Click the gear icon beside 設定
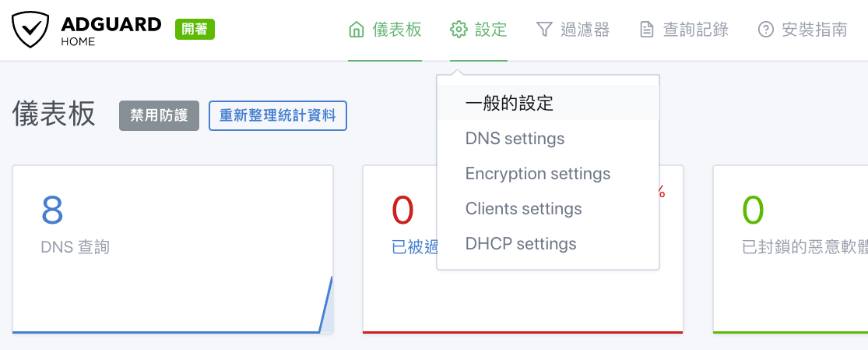Image resolution: width=868 pixels, height=350 pixels. point(459,30)
